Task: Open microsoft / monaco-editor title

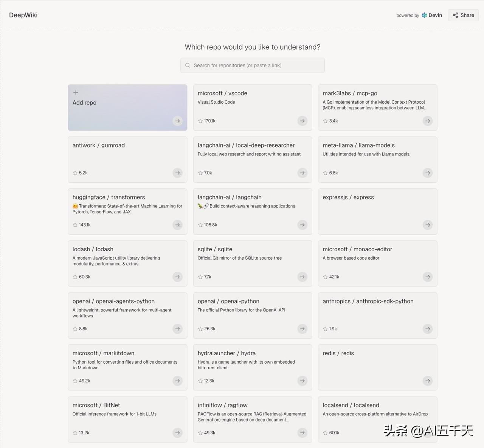Action: point(357,249)
